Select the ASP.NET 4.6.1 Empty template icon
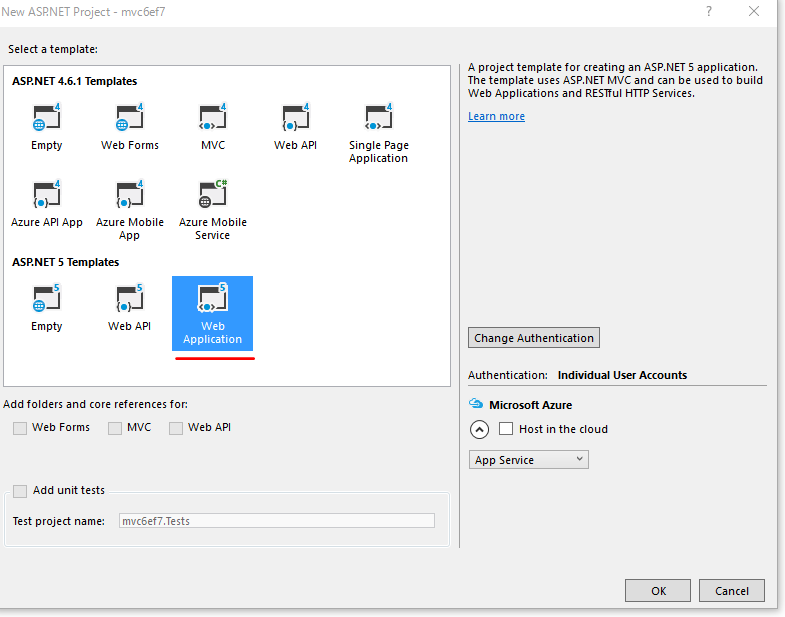785x617 pixels. click(47, 117)
